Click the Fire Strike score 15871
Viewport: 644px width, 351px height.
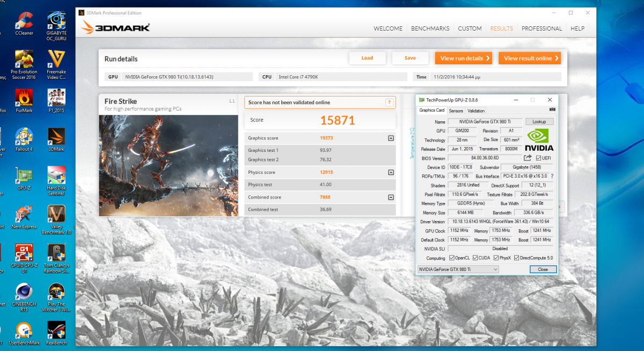point(338,120)
